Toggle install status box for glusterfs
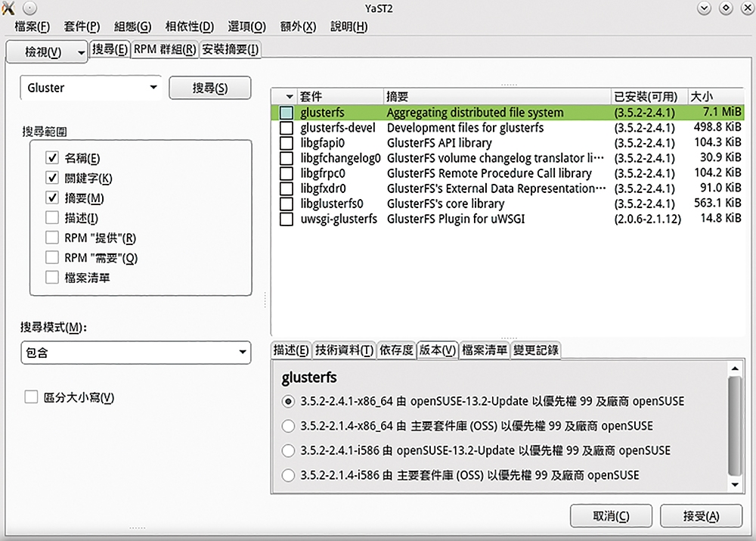This screenshot has width=756, height=541. point(287,113)
